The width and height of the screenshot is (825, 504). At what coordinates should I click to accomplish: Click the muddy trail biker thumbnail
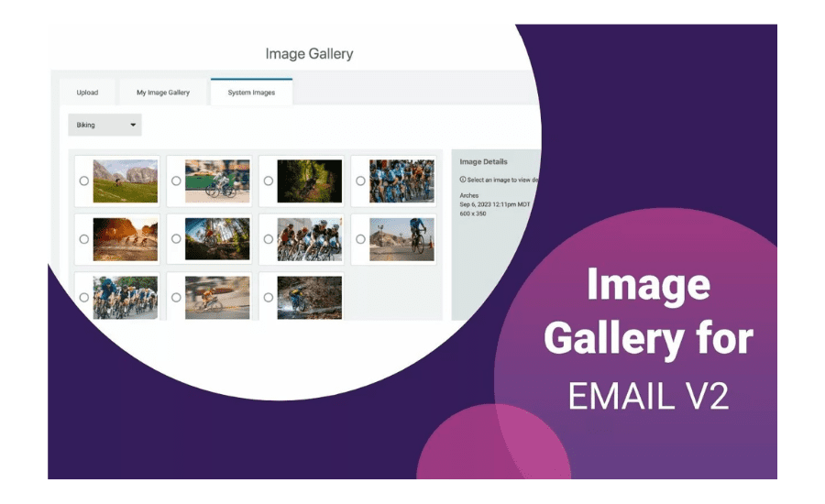point(310,298)
